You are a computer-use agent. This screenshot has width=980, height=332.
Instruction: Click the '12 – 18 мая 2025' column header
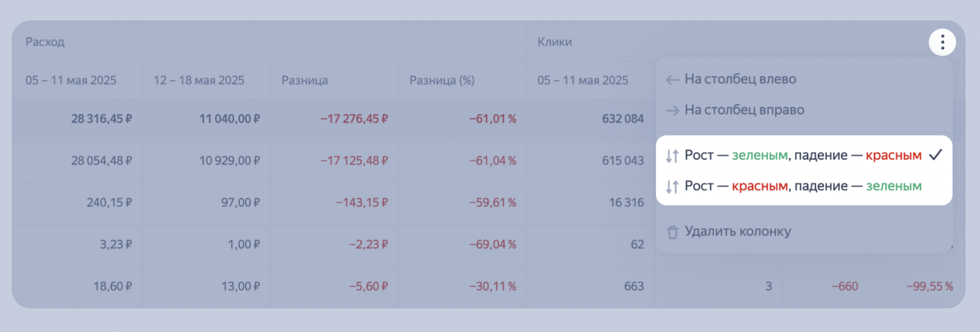pyautogui.click(x=198, y=80)
